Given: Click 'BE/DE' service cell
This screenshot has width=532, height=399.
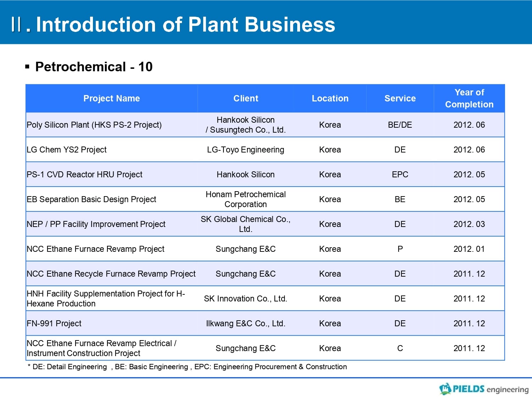Looking at the screenshot, I should [400, 125].
